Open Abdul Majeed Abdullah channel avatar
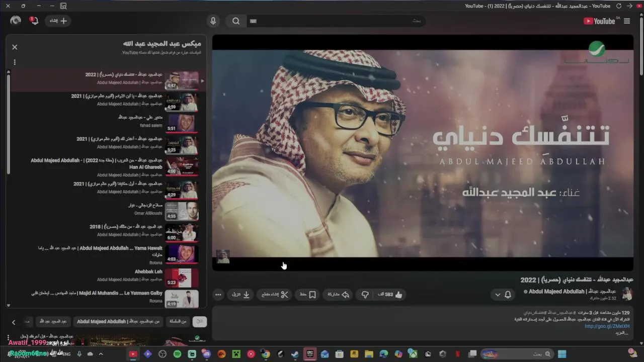This screenshot has height=362, width=644. 627,295
